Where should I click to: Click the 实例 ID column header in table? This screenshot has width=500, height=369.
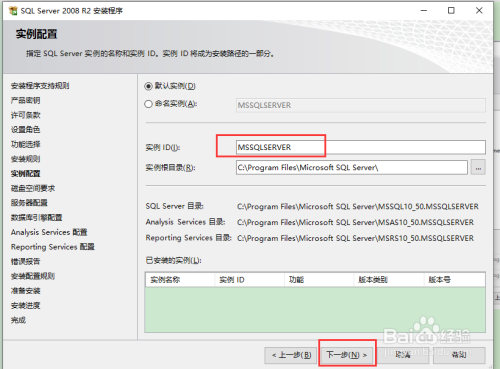point(249,280)
